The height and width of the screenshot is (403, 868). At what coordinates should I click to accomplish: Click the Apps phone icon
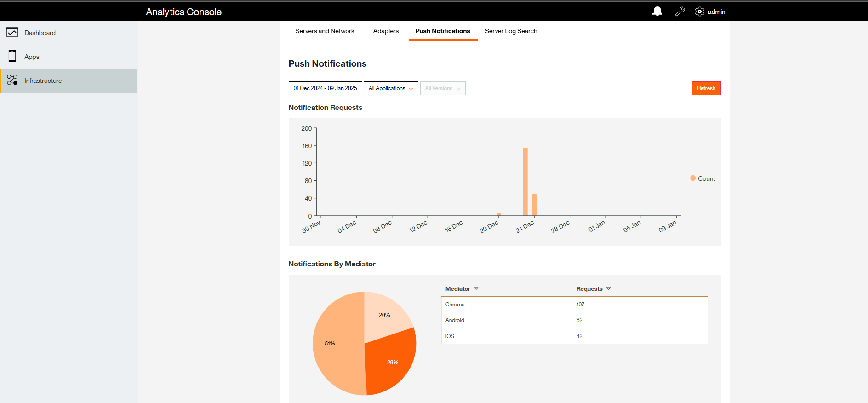12,56
